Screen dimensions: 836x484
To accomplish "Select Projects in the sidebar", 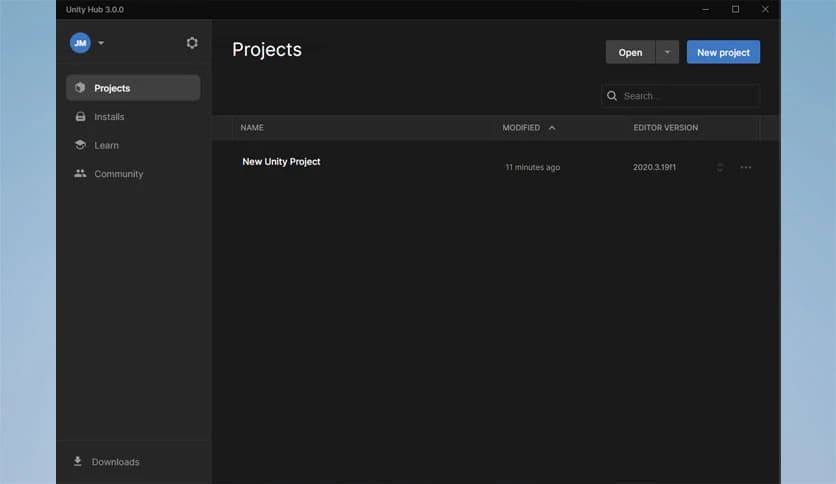I will pyautogui.click(x=133, y=88).
